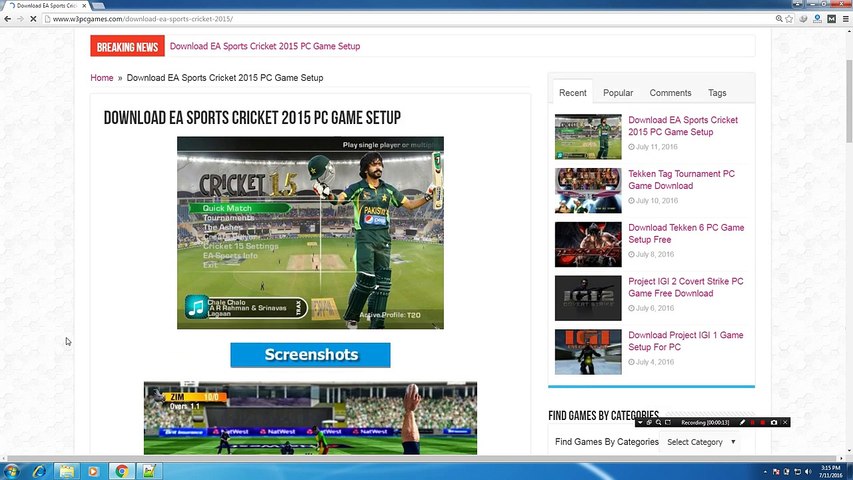Image resolution: width=853 pixels, height=480 pixels.
Task: Click the recorder region selection icon
Action: (x=668, y=422)
